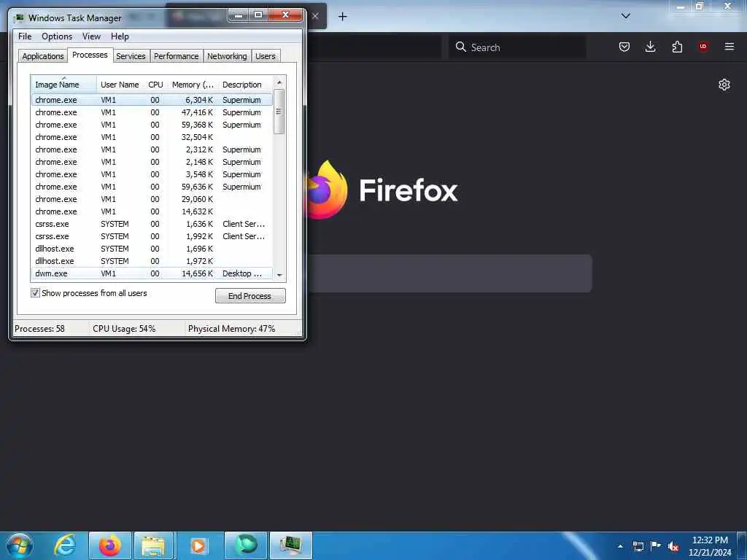Open the Firefox extensions puzzle icon
747x560 pixels.
click(677, 47)
